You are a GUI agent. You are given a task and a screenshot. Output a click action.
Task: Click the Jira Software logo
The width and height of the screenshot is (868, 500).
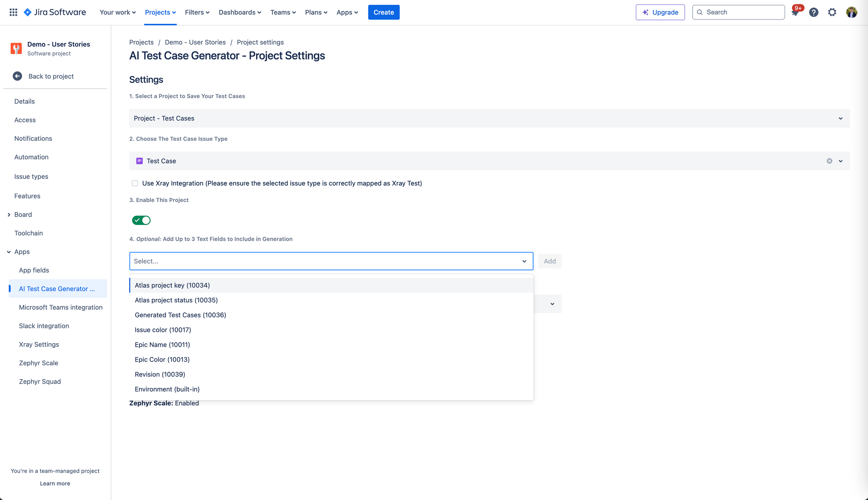pos(55,12)
